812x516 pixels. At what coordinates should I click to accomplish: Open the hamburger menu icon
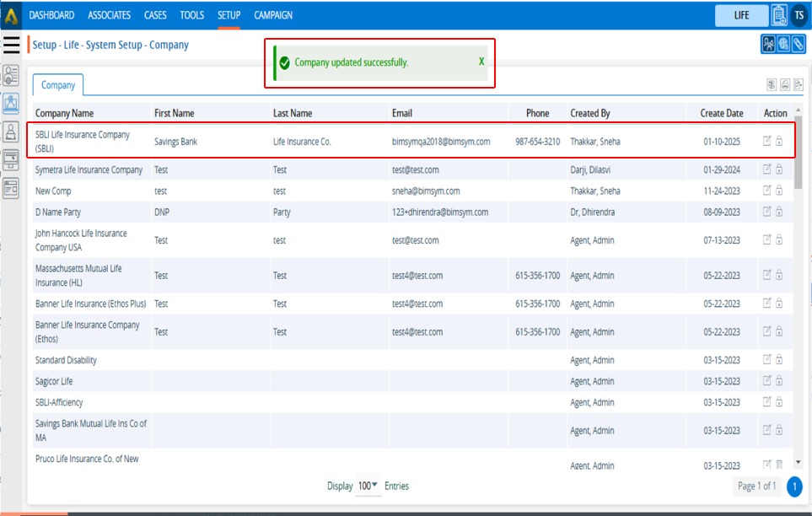12,45
